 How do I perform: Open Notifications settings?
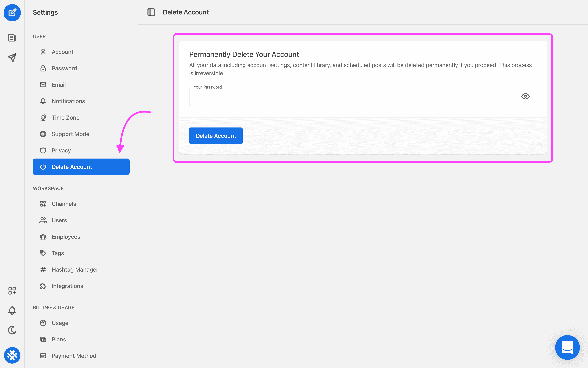(x=81, y=101)
